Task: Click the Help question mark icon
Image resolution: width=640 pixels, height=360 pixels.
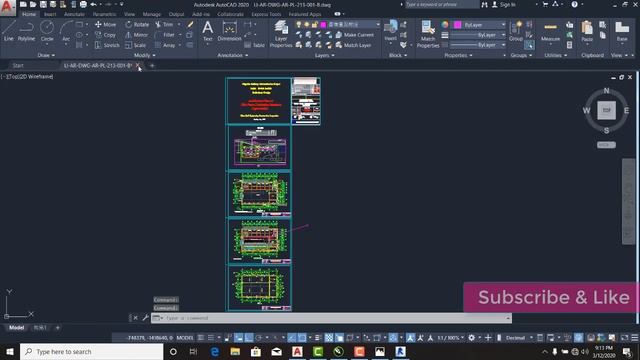Action: tap(574, 4)
